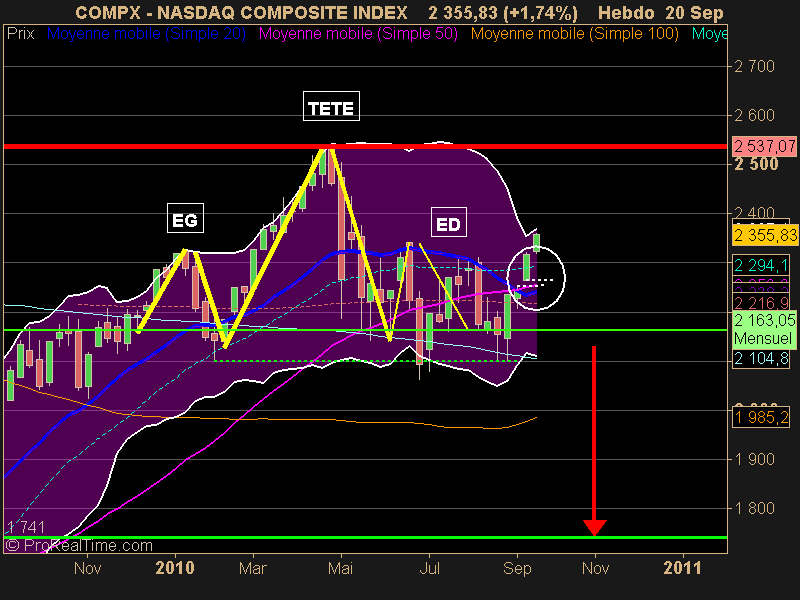Select the Prix legend entry

20,34
